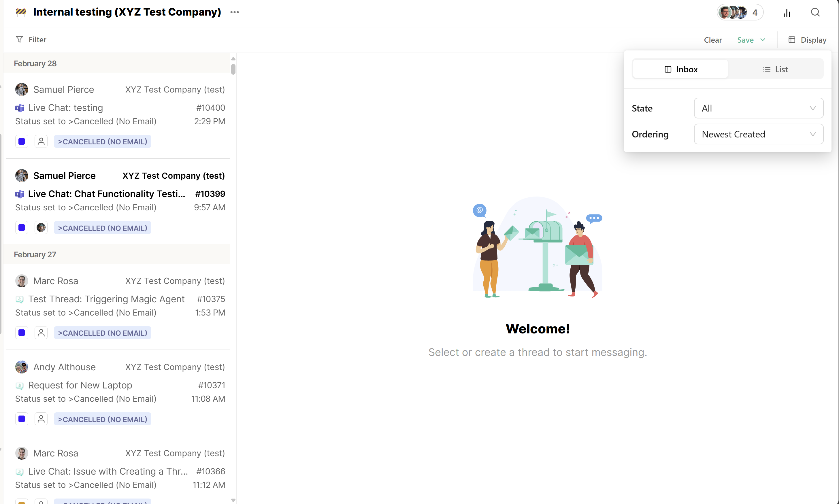839x504 pixels.
Task: Open the analytics bar chart icon
Action: click(x=787, y=13)
